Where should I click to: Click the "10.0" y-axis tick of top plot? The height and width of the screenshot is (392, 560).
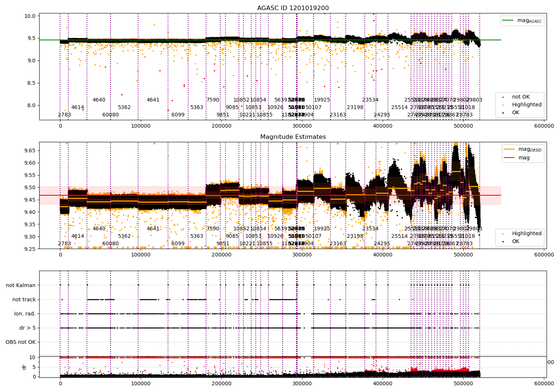(x=30, y=16)
